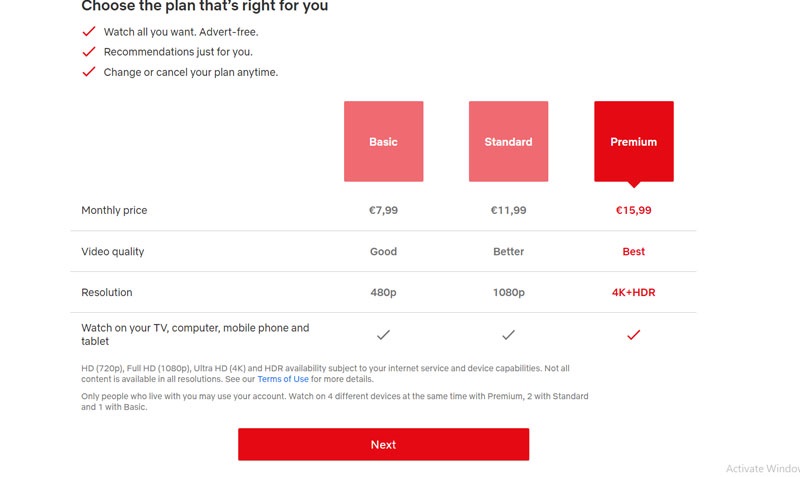800x477 pixels.
Task: Click the €11,99 Standard monthly price
Action: (508, 211)
